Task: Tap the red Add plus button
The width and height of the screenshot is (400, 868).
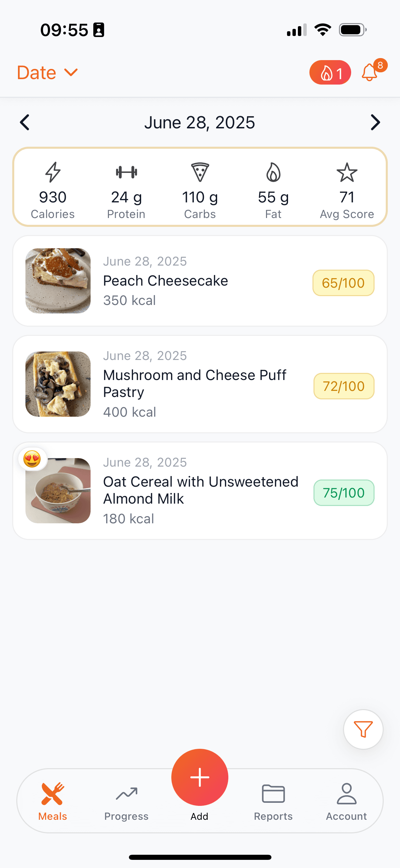Action: coord(200,777)
